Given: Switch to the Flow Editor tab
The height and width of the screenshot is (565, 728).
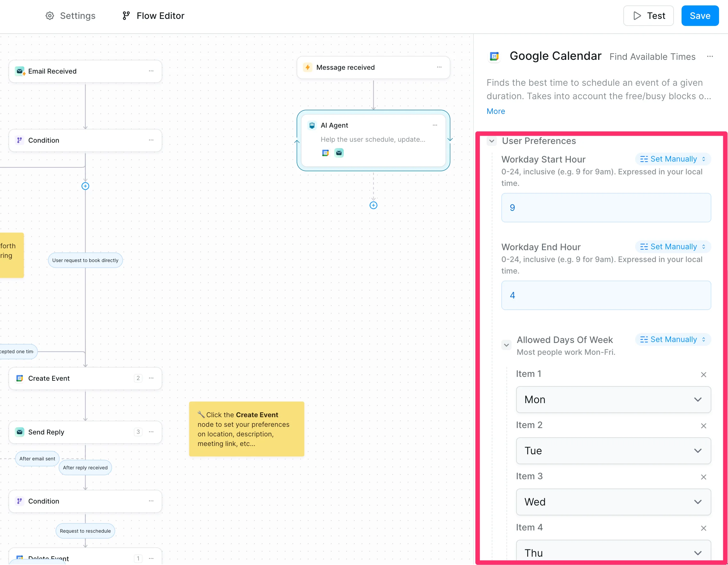Looking at the screenshot, I should click(x=153, y=16).
